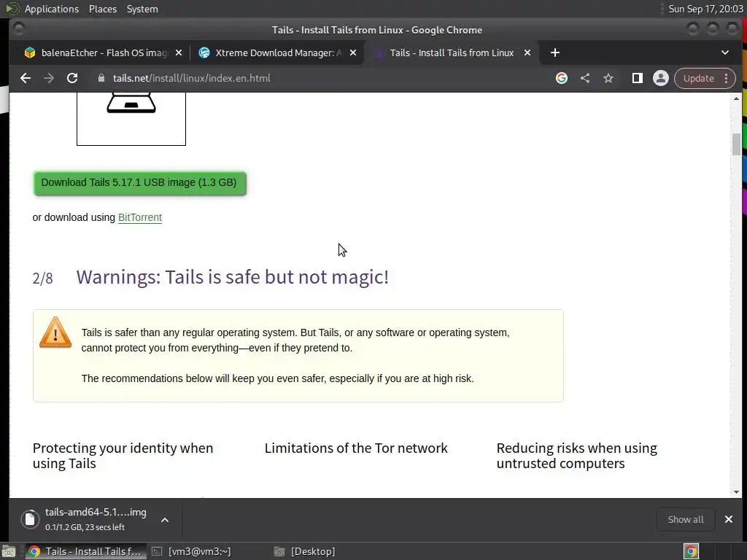747x560 pixels.
Task: Close the Tails install tab
Action: click(x=527, y=52)
